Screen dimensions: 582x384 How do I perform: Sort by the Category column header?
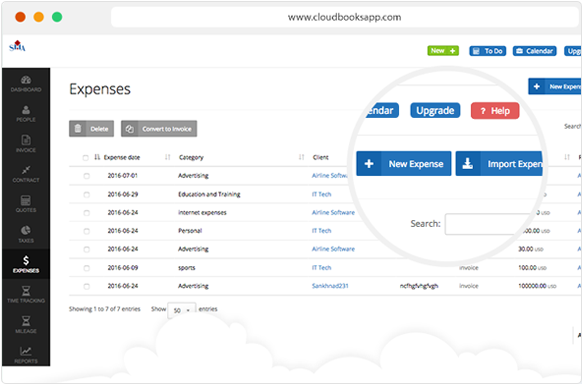[191, 157]
